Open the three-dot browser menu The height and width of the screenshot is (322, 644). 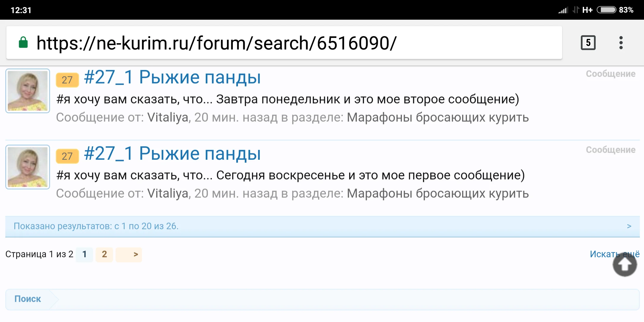(x=621, y=43)
